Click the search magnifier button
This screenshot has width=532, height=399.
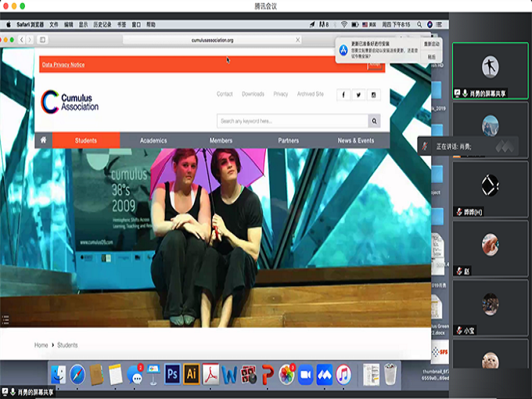[x=375, y=121]
